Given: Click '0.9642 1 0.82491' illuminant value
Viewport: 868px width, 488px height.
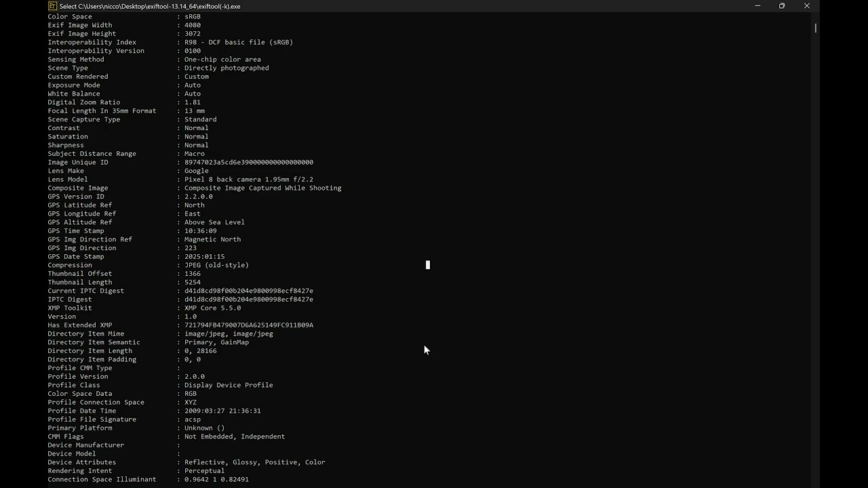Looking at the screenshot, I should click(216, 479).
